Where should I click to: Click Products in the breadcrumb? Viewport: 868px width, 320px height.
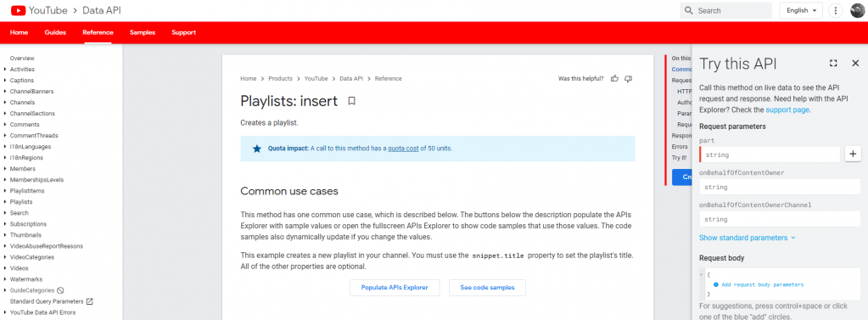pos(281,79)
